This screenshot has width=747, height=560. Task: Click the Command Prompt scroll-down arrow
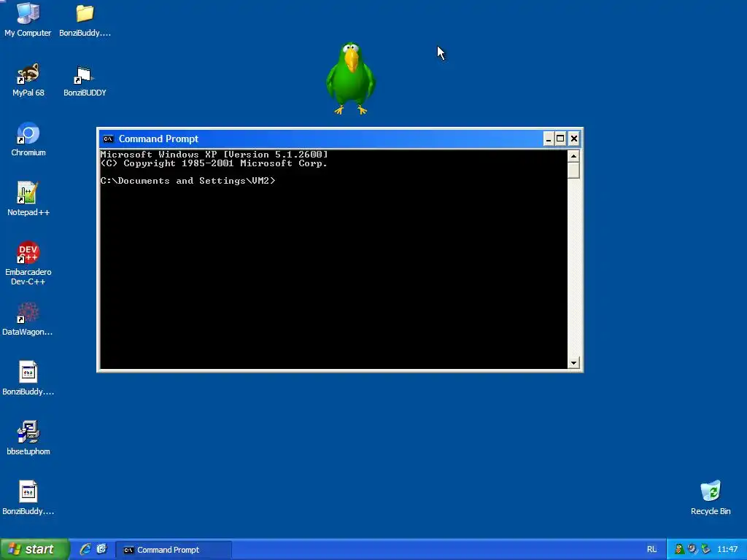(573, 363)
